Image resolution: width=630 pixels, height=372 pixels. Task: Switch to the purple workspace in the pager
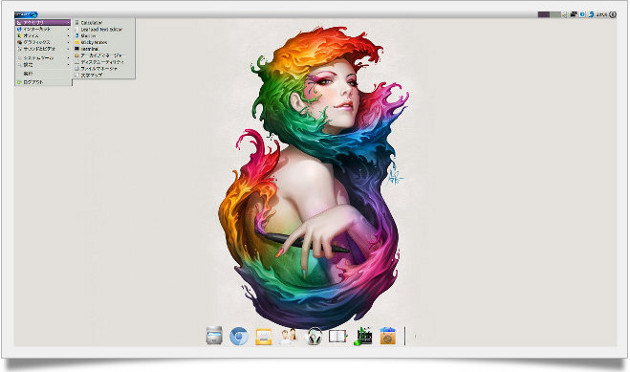[x=544, y=14]
